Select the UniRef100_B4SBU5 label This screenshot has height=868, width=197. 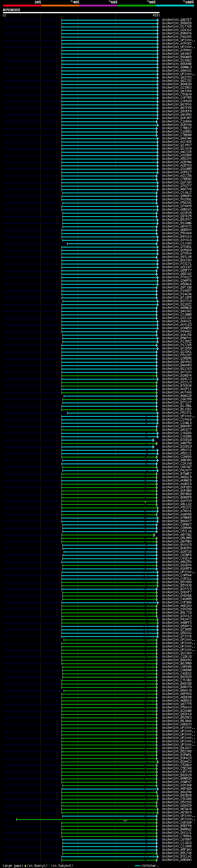pyautogui.click(x=176, y=795)
